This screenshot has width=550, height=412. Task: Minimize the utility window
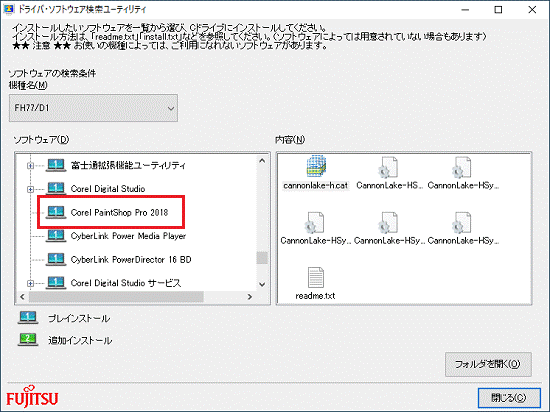[465, 9]
